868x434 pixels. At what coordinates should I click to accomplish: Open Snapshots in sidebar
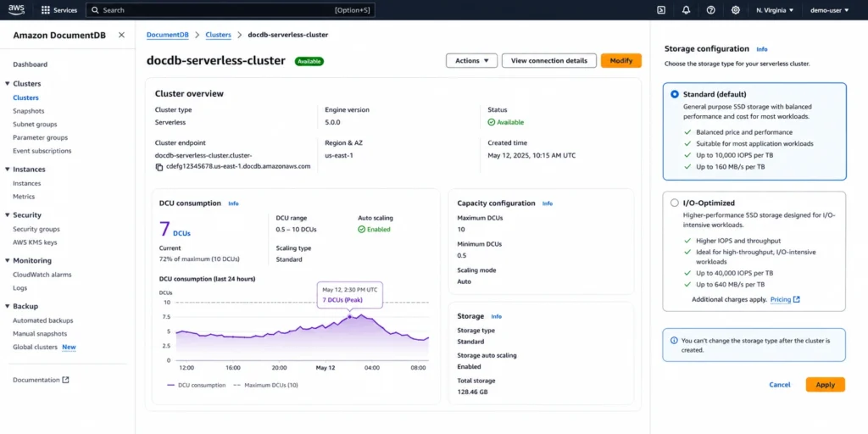tap(28, 111)
